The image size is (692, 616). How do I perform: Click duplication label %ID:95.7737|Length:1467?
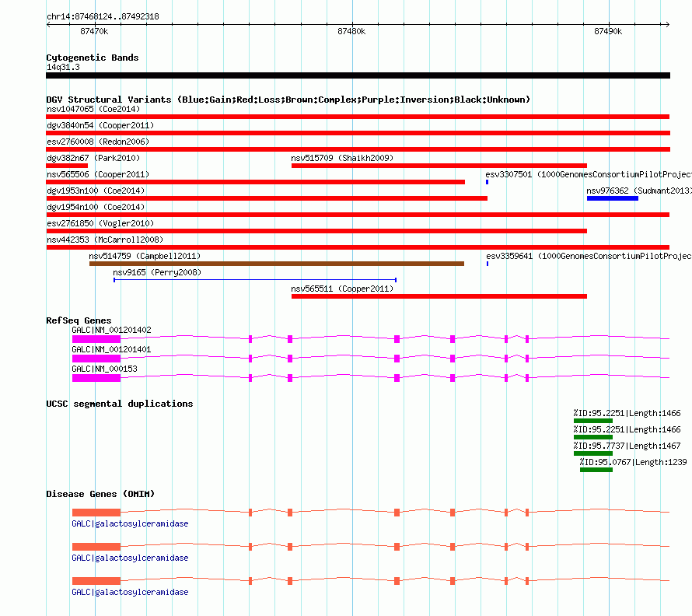point(627,446)
